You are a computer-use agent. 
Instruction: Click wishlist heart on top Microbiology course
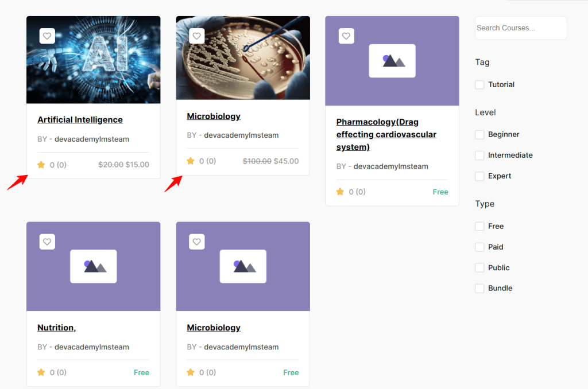pos(196,36)
